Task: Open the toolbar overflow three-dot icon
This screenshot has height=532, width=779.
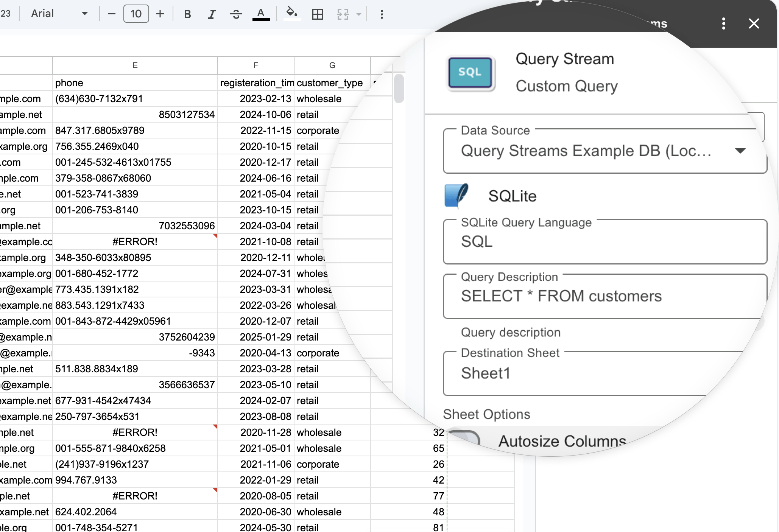Action: (382, 14)
